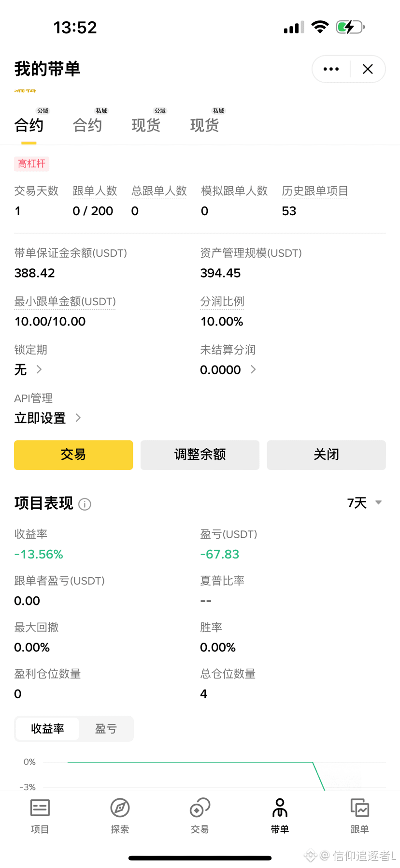Screen dimensions: 400x868
Task: Go to 交易 in bottom navigation bar
Action: [x=200, y=809]
